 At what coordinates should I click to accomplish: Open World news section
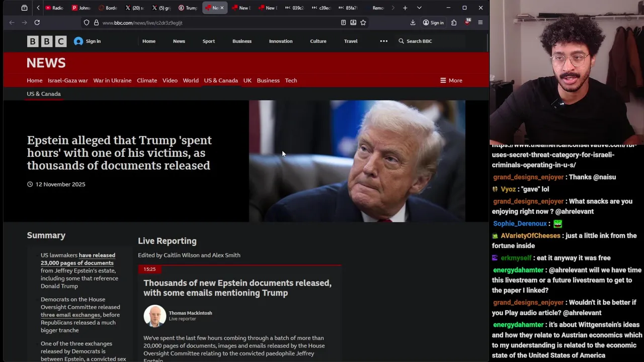point(191,80)
